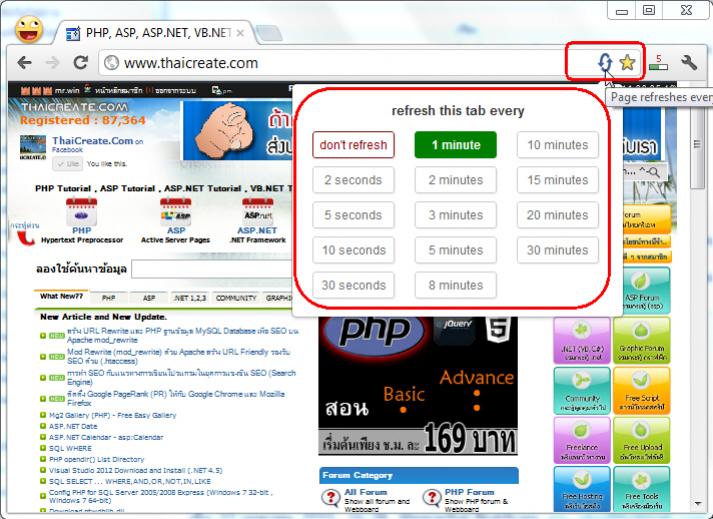This screenshot has height=519, width=713.
Task: Reload the page with the refresh icon
Action: tap(80, 62)
